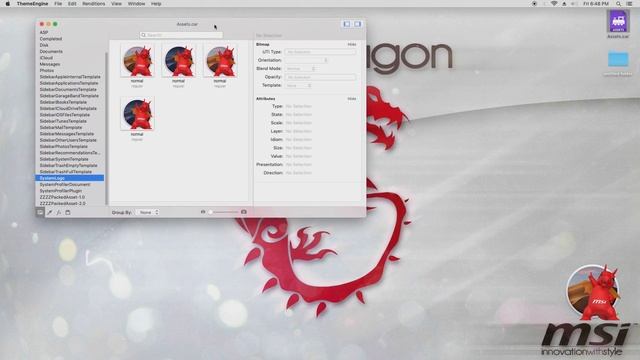Click the eject icon in menu bar
640x360 pixels.
coord(564,4)
